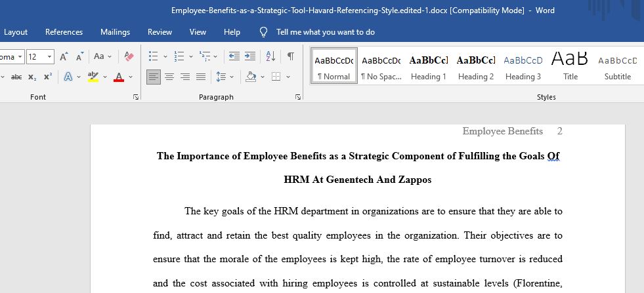
Task: Switch to the Mailings tab
Action: (115, 32)
